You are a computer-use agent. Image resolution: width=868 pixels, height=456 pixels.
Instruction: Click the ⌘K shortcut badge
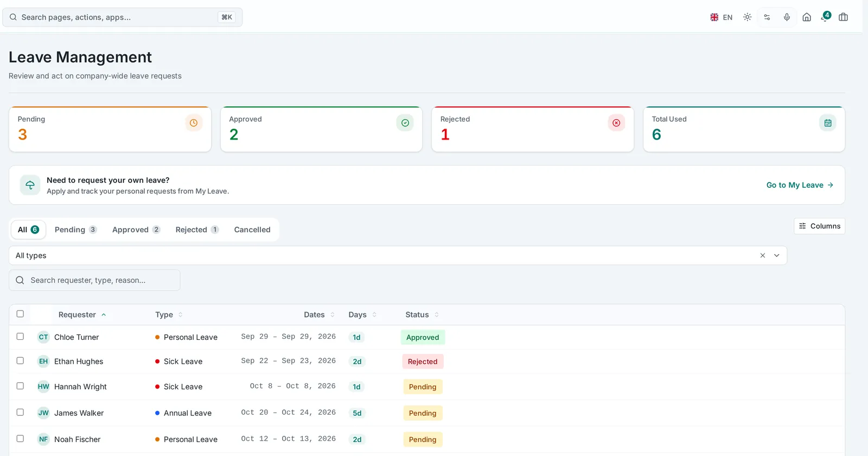[x=227, y=17]
